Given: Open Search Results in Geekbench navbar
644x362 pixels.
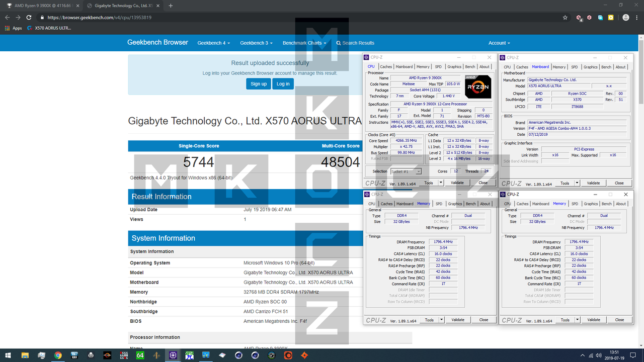Looking at the screenshot, I should (x=355, y=43).
